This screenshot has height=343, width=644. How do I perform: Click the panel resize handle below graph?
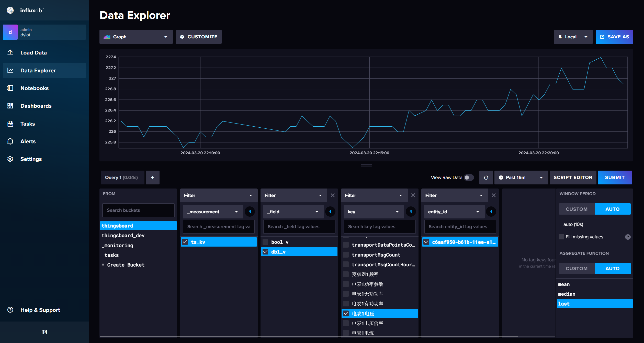point(366,165)
